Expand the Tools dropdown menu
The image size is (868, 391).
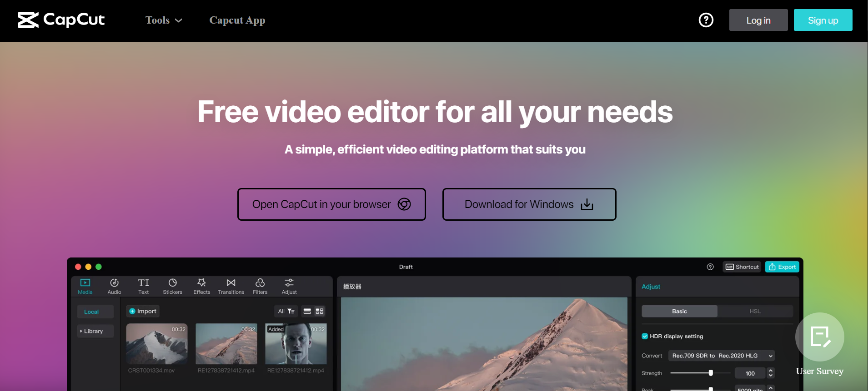click(164, 20)
